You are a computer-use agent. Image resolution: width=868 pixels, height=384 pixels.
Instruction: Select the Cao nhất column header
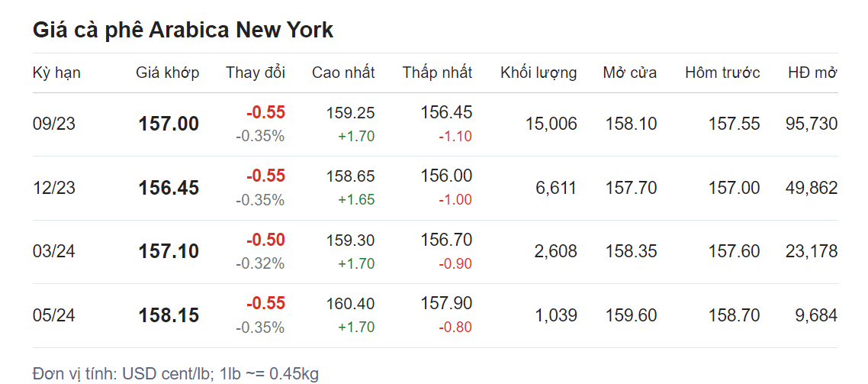pyautogui.click(x=343, y=73)
